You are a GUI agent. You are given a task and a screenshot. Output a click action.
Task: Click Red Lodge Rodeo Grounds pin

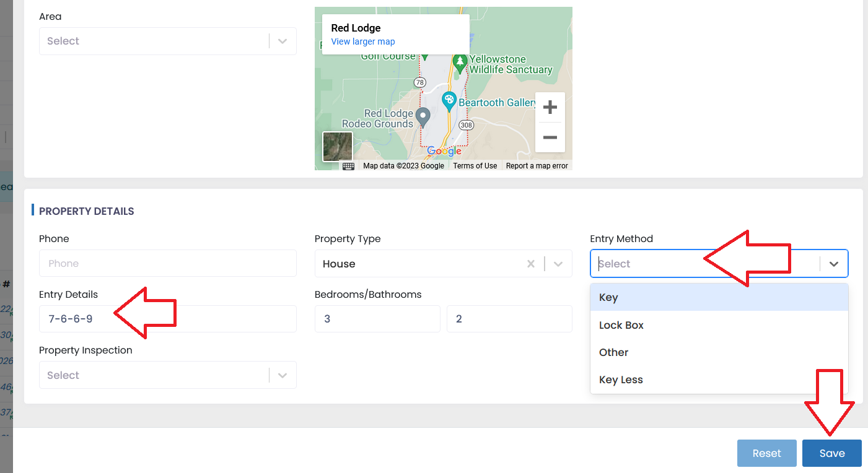(423, 116)
